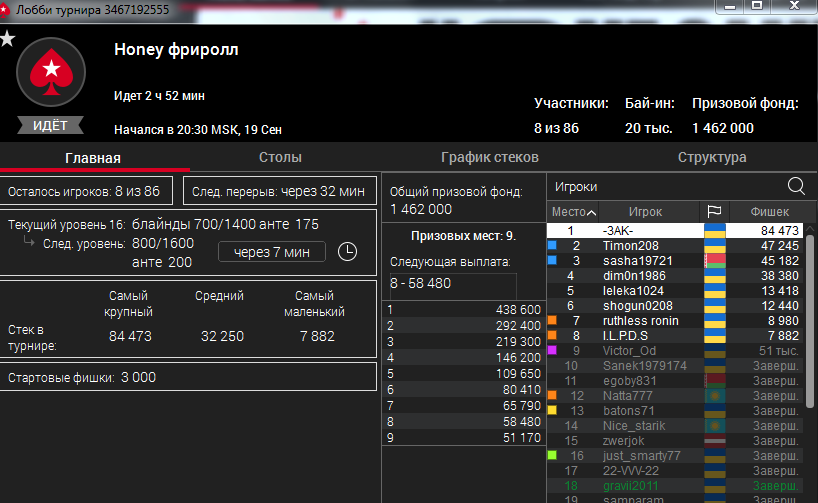Click sasha19721's country flag
Screen dimensions: 818x503
click(715, 261)
